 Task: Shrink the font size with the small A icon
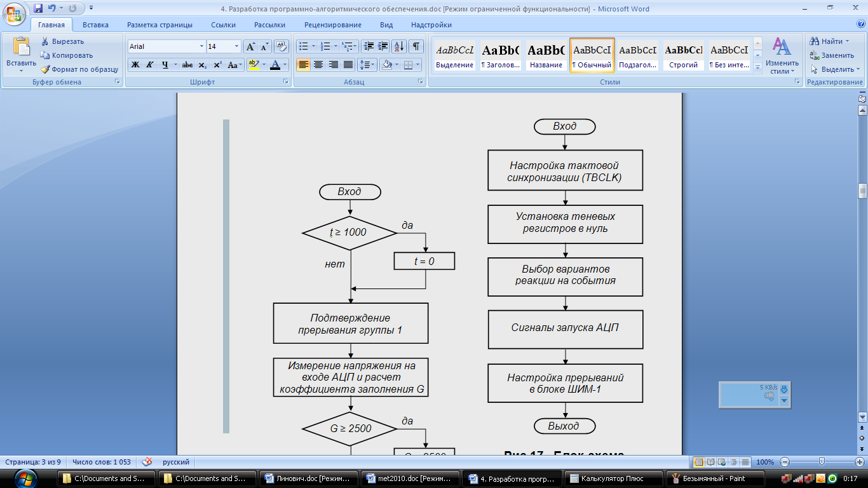(x=264, y=46)
